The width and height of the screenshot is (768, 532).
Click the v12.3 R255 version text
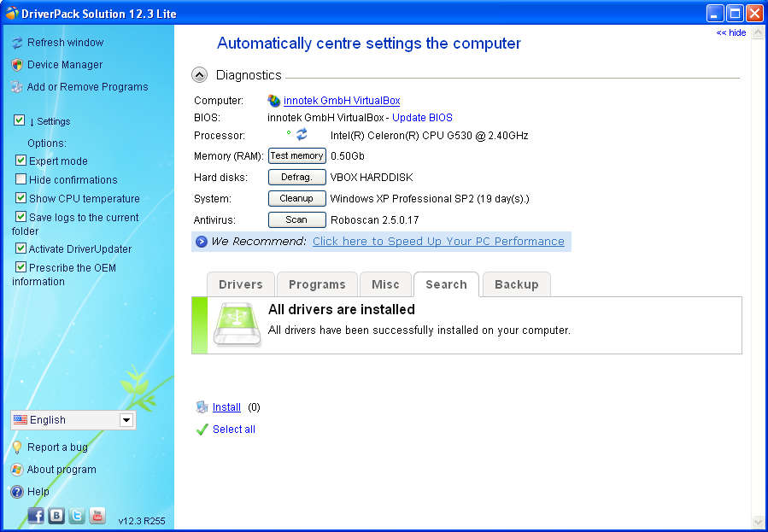(x=142, y=521)
